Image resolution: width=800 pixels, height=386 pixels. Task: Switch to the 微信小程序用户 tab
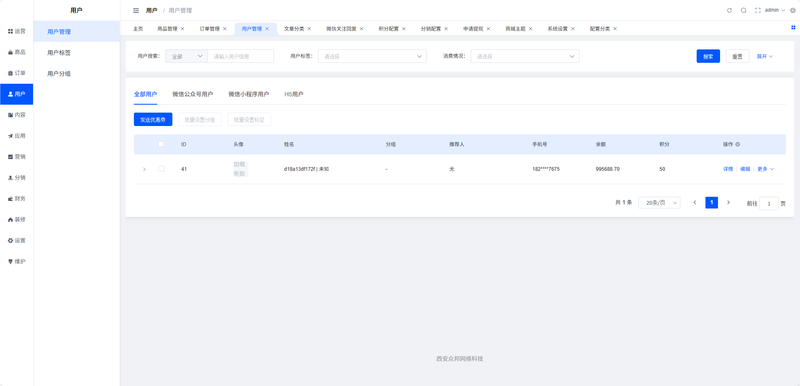coord(248,94)
